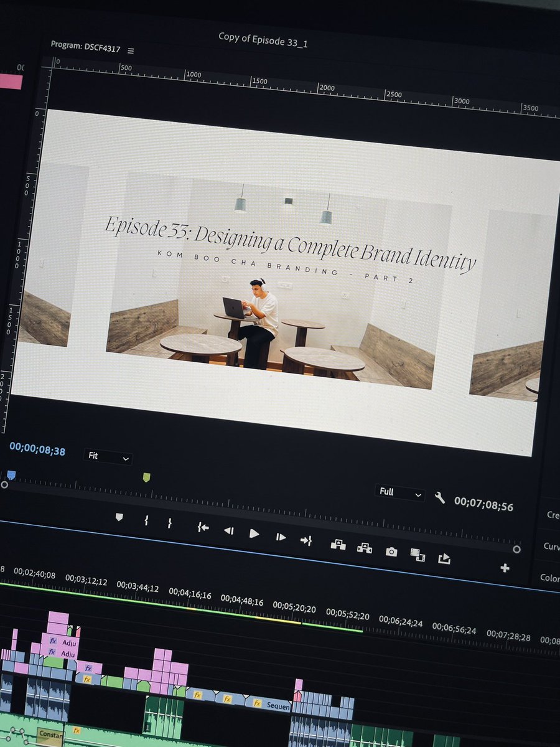The height and width of the screenshot is (747, 560).
Task: Play the sequence in Program monitor
Action: pos(254,533)
